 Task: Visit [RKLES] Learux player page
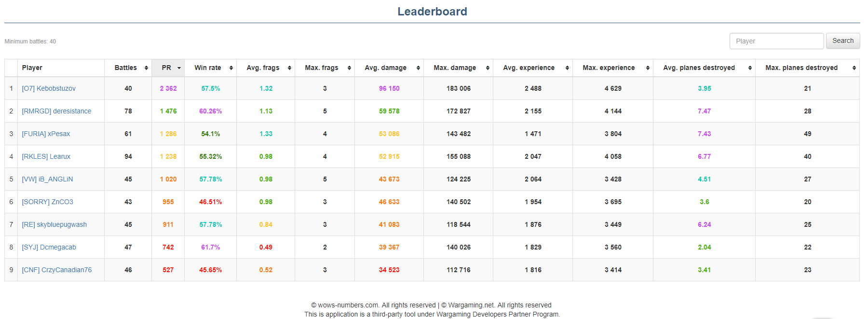(x=46, y=156)
